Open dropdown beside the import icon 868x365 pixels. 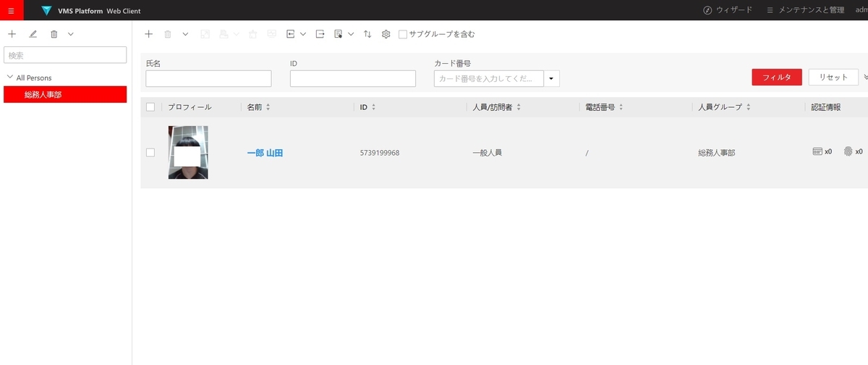303,34
